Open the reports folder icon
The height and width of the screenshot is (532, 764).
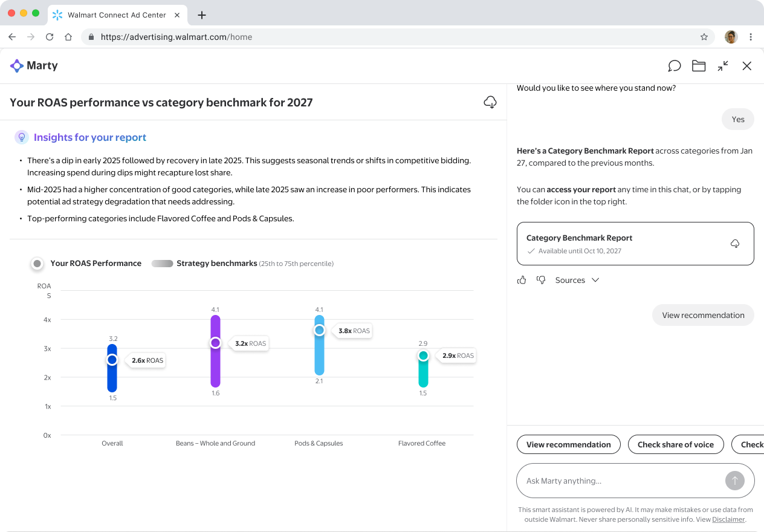coord(699,66)
